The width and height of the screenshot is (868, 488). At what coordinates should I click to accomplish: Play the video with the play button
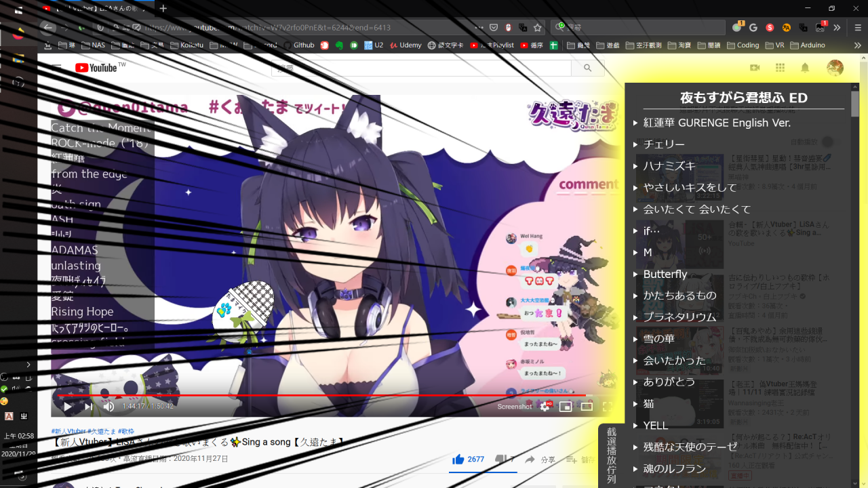tap(67, 407)
